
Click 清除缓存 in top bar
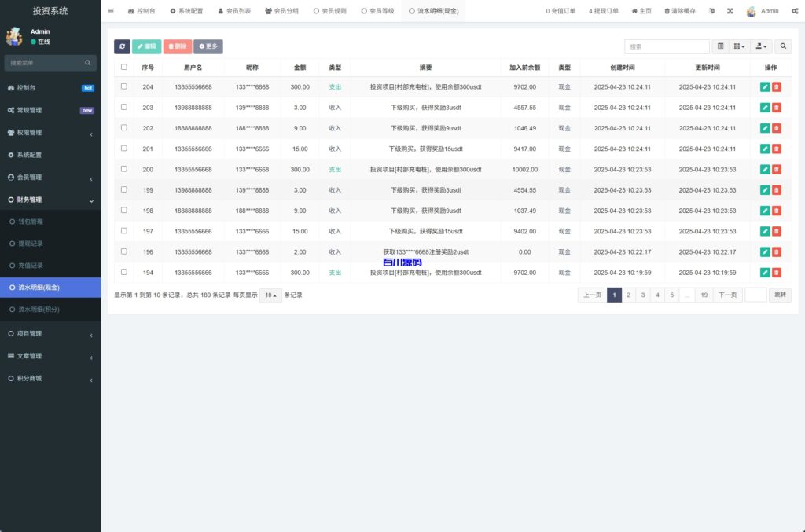(680, 11)
